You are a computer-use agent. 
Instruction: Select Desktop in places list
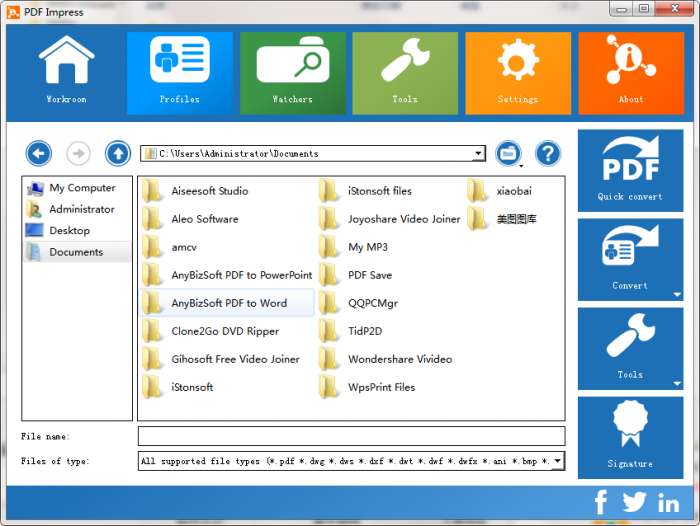pos(77,230)
